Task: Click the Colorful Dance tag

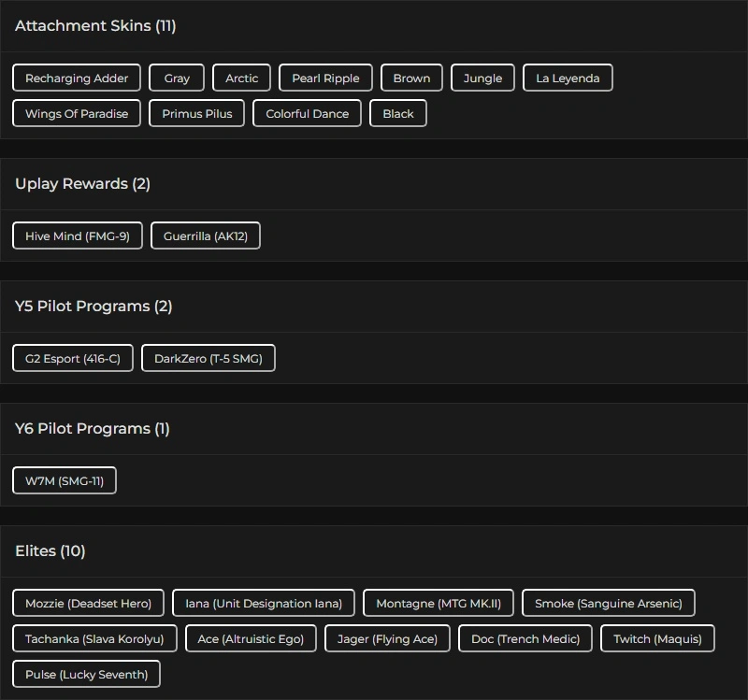Action: [x=307, y=113]
